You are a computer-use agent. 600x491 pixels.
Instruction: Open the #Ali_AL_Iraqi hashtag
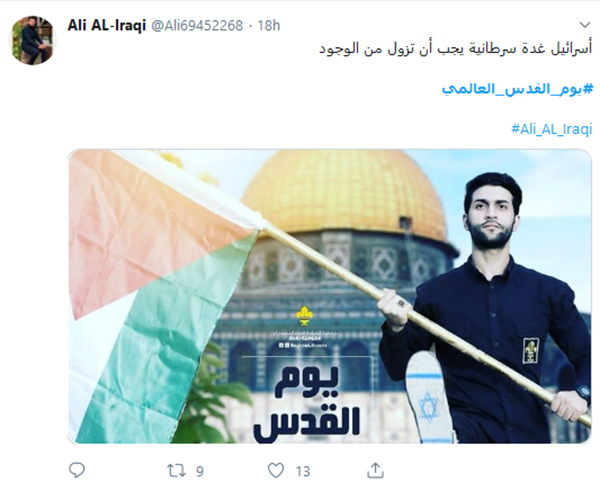coord(552,129)
